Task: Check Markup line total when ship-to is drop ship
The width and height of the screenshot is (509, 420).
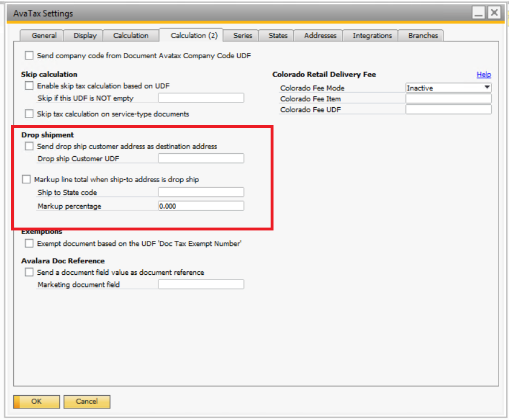Action: click(26, 179)
